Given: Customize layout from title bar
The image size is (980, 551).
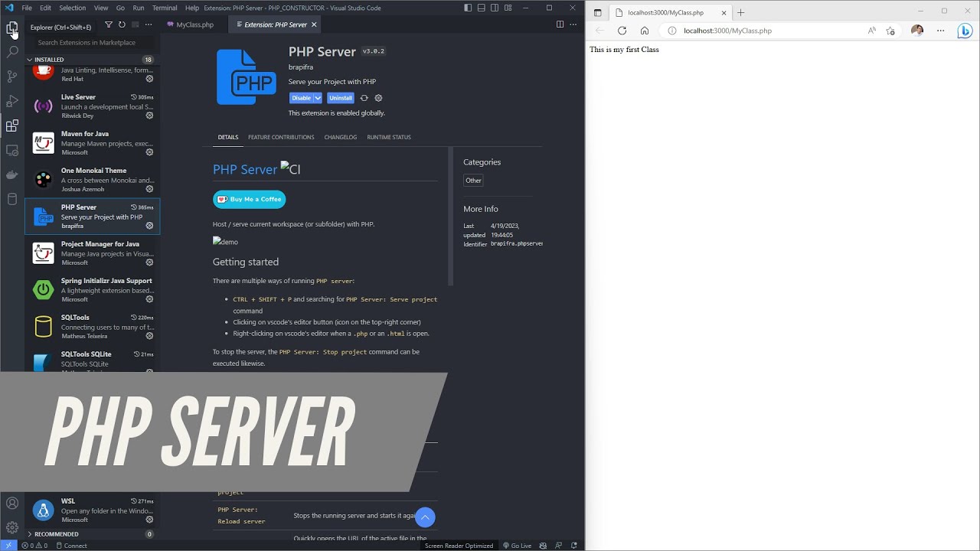Looking at the screenshot, I should 508,8.
